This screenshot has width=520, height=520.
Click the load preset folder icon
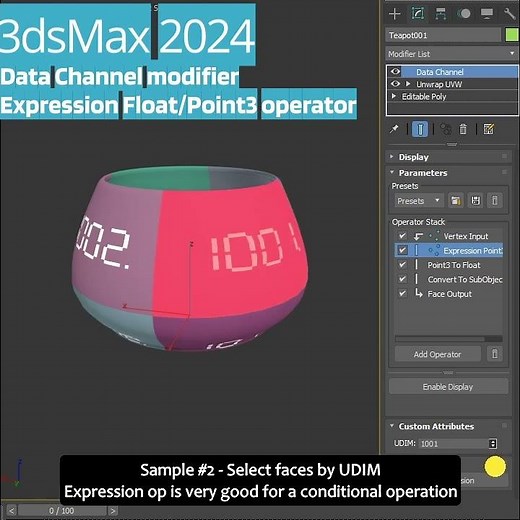click(x=456, y=201)
